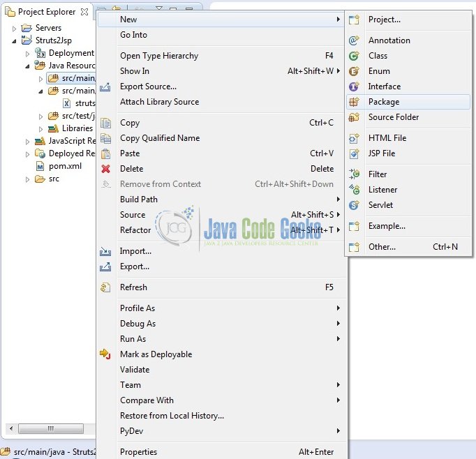The height and width of the screenshot is (459, 476).
Task: Click the horizontal scrollbar thumb
Action: point(51,429)
